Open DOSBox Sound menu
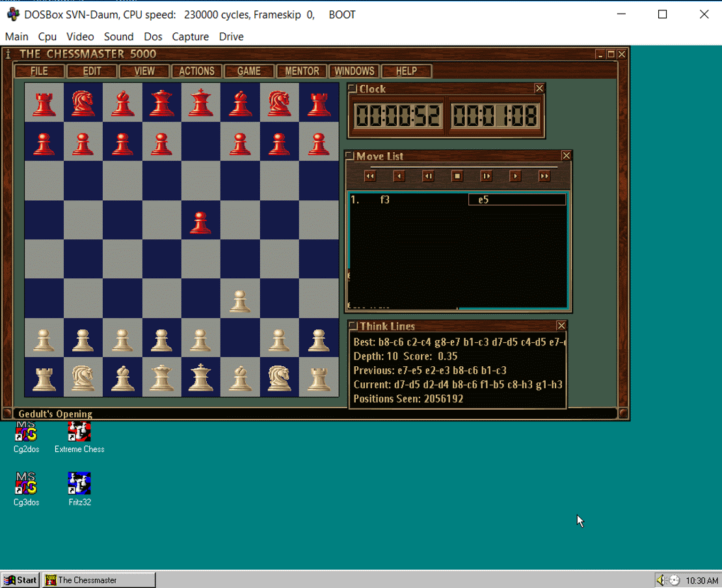This screenshot has width=722, height=588. pos(119,36)
